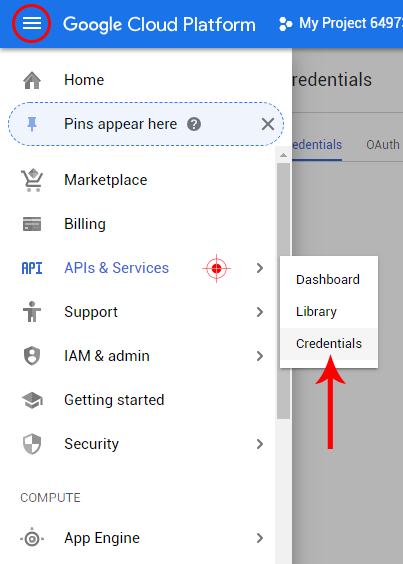Select Credentials from the submenu
The width and height of the screenshot is (403, 564).
pyautogui.click(x=329, y=344)
